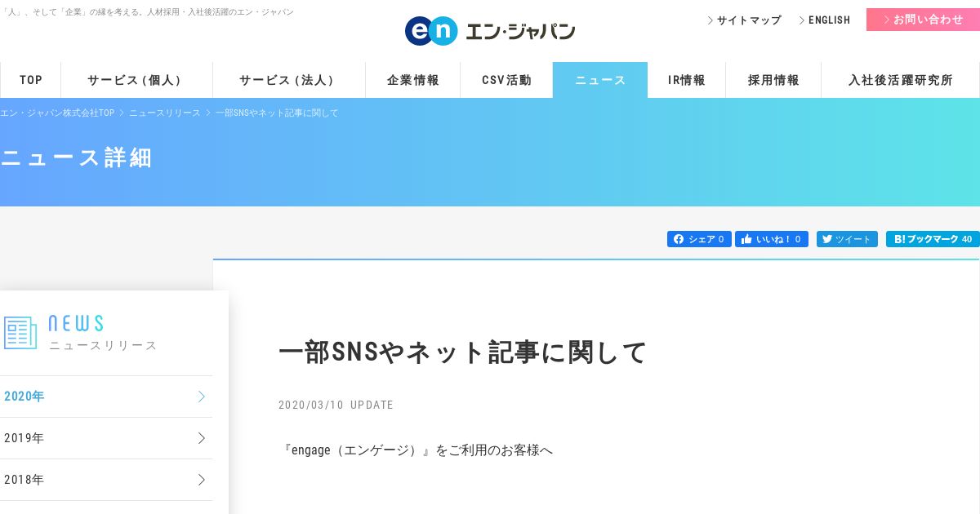Click the ニュース詳細 page heading
The width and height of the screenshot is (980, 514).
(x=76, y=157)
